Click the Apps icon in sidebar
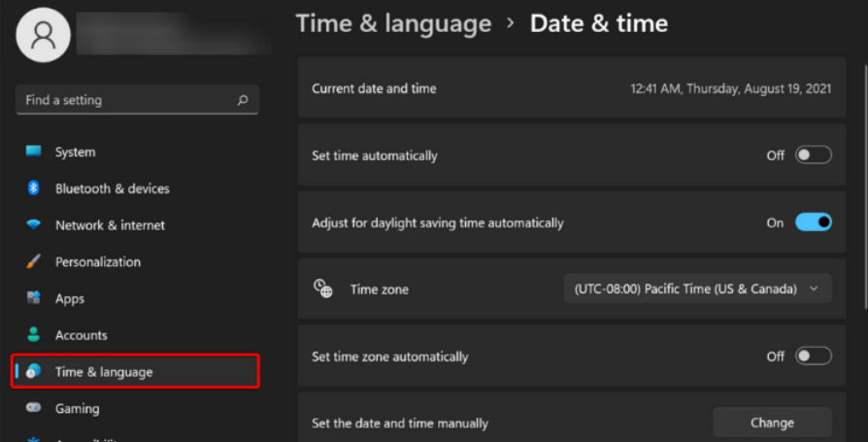 coord(34,298)
